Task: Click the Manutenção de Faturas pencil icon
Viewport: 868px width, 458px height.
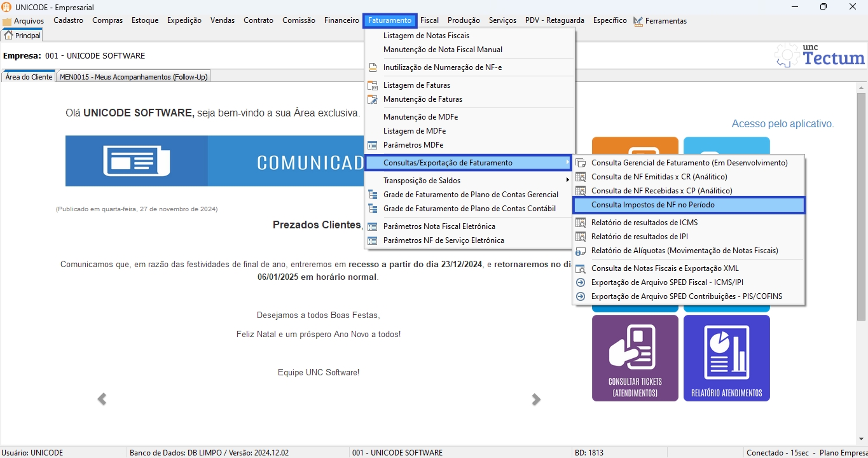Action: pyautogui.click(x=373, y=99)
